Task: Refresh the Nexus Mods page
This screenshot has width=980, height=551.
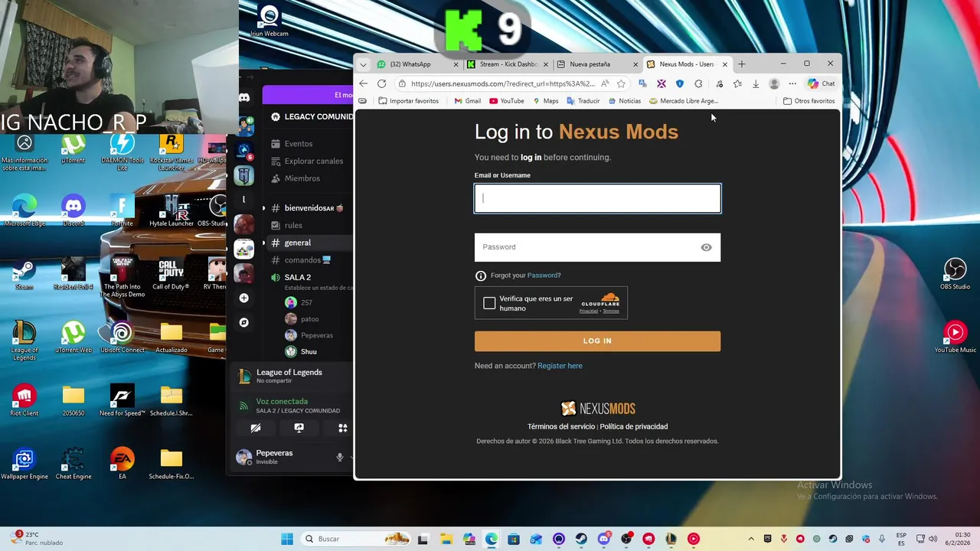Action: (x=382, y=83)
